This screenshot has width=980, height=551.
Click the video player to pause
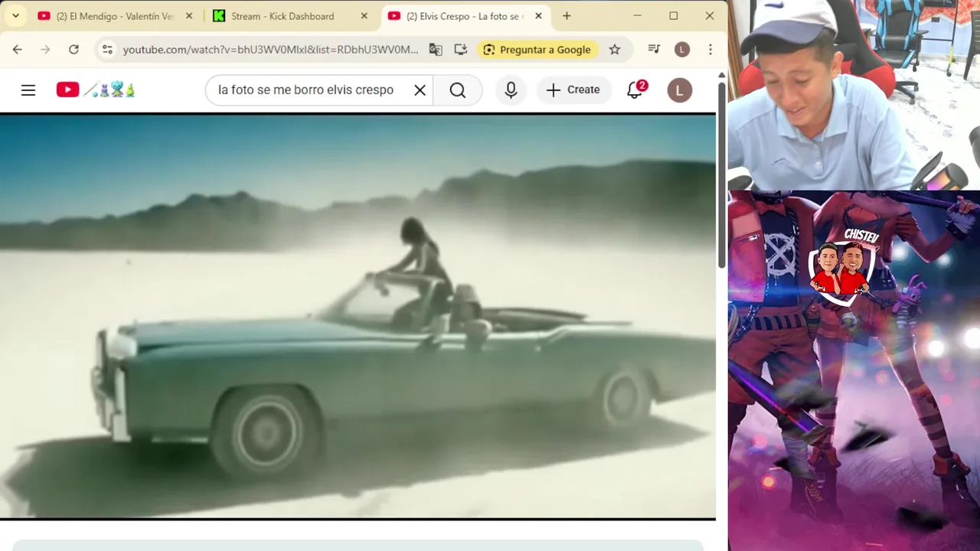pos(358,316)
